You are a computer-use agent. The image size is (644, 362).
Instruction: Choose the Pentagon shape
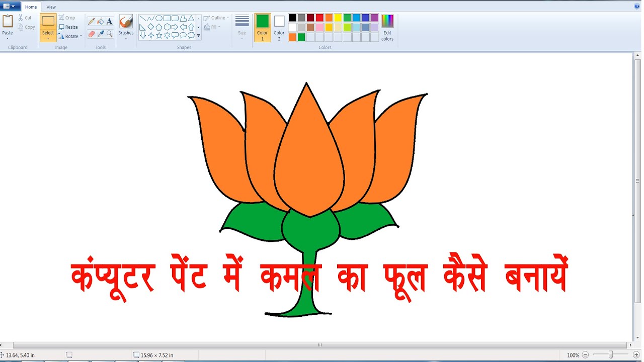[159, 27]
